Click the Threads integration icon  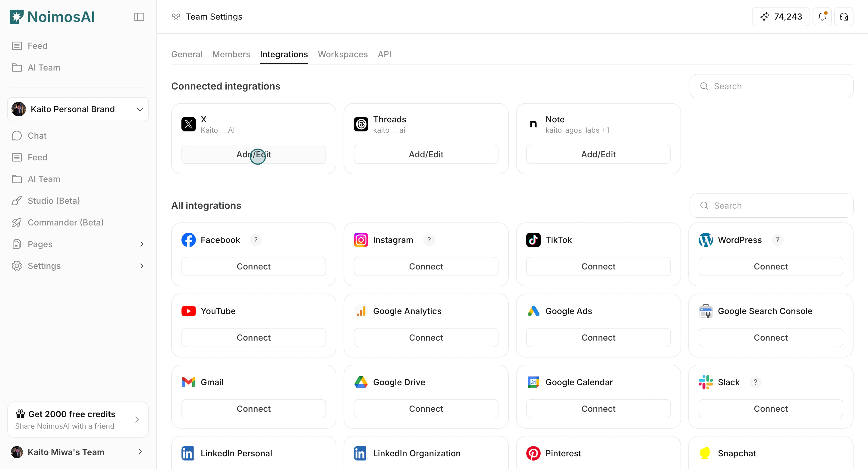[x=360, y=124]
